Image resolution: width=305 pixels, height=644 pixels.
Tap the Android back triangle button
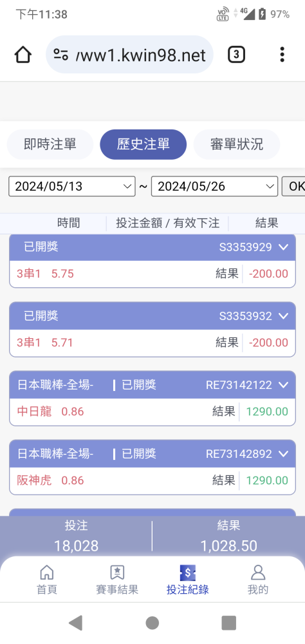click(75, 623)
